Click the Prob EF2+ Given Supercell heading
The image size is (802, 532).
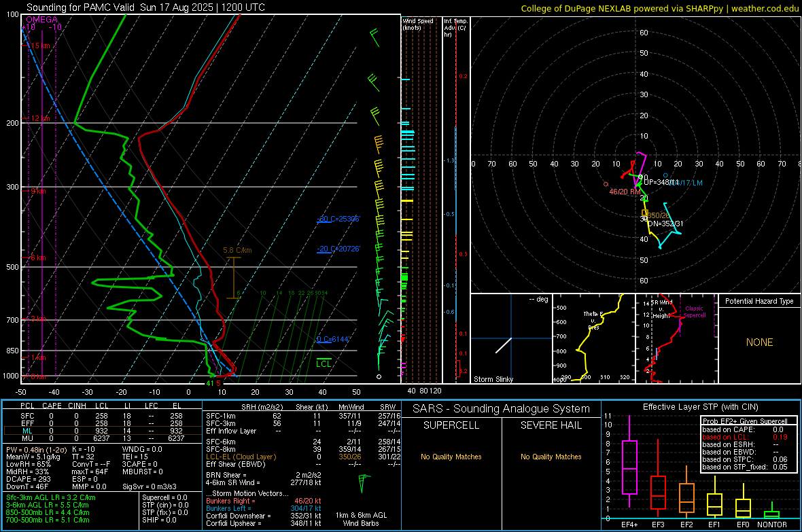745,421
